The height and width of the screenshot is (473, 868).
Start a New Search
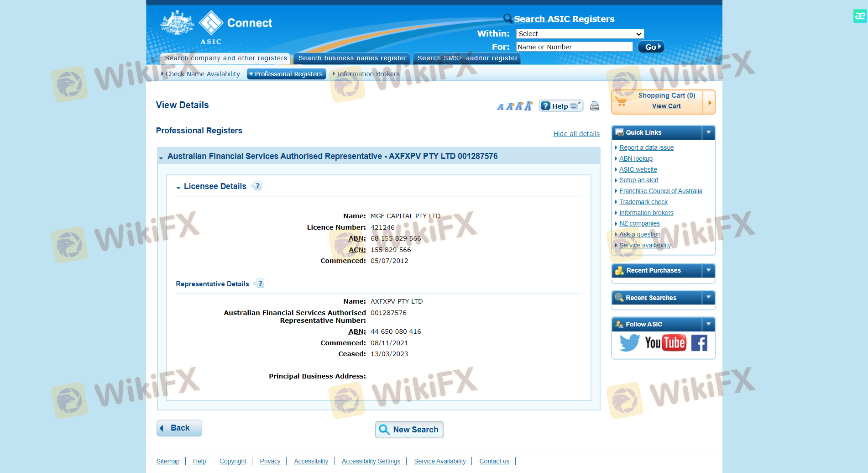(x=409, y=430)
